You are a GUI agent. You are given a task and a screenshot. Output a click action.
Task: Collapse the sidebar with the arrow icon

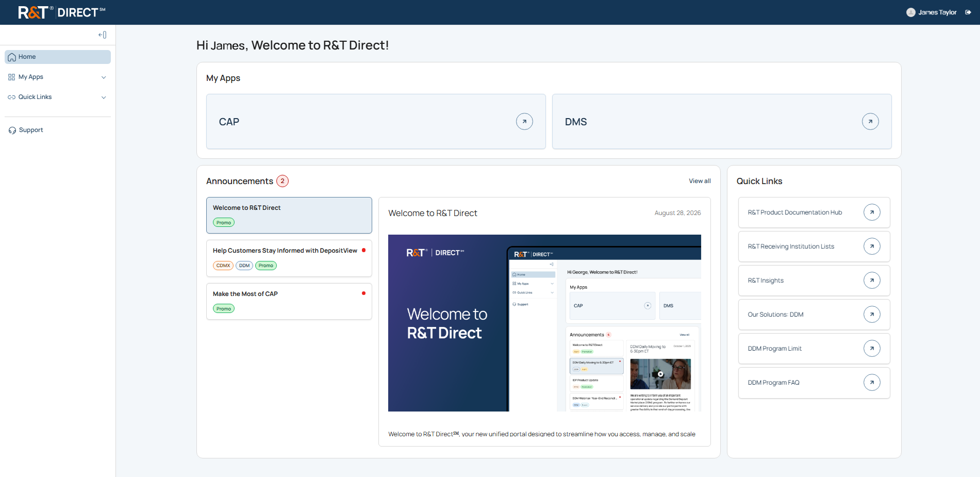[x=103, y=35]
